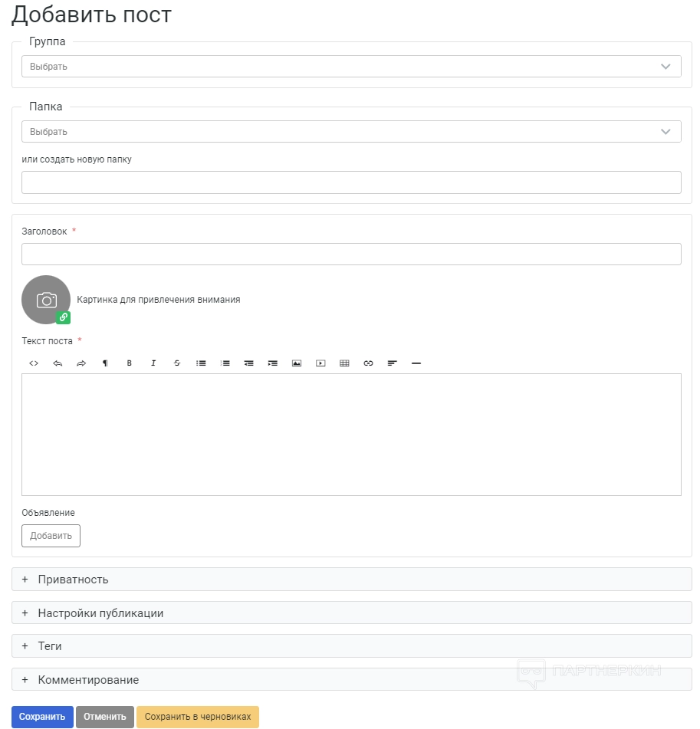Focus the Заголовок input field
The height and width of the screenshot is (729, 700).
click(351, 254)
